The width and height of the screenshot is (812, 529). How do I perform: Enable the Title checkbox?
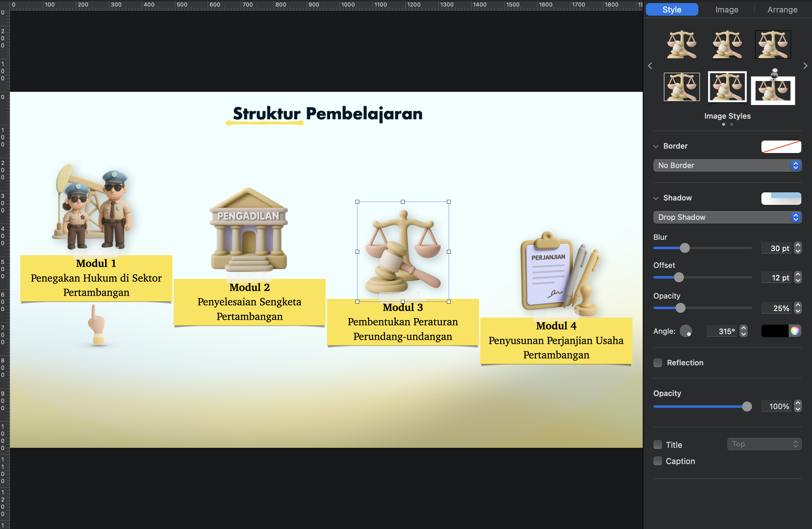point(657,445)
